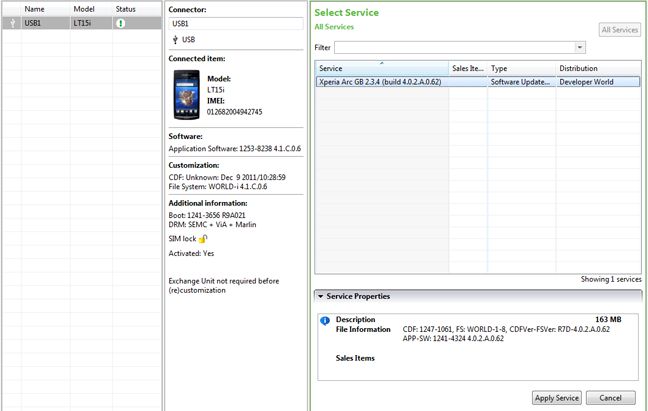The image size is (648, 411).
Task: Click the CDF: Unknown: Dec 9 2011 line
Action: click(227, 177)
